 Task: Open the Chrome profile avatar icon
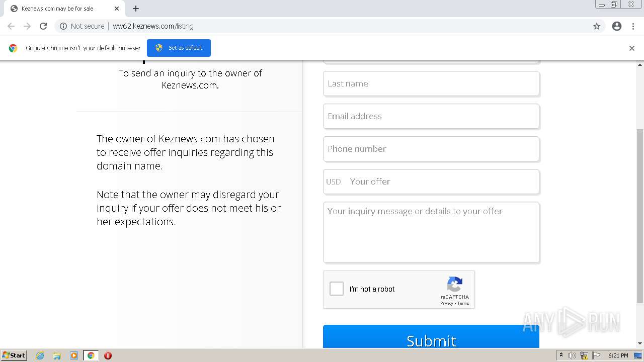click(x=617, y=26)
